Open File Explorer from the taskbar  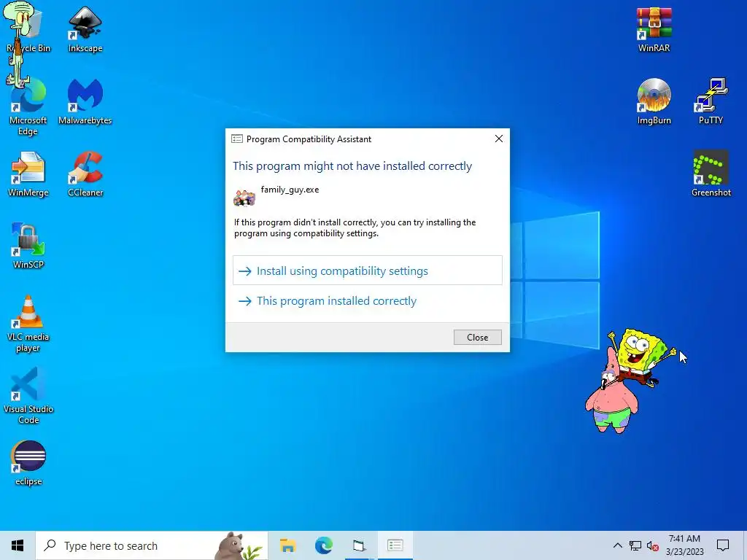[287, 545]
